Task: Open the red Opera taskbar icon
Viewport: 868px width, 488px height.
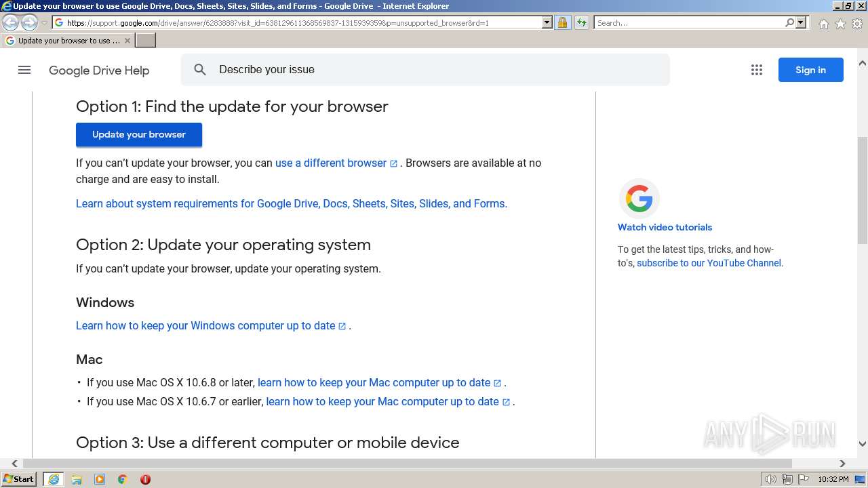Action: click(x=145, y=479)
